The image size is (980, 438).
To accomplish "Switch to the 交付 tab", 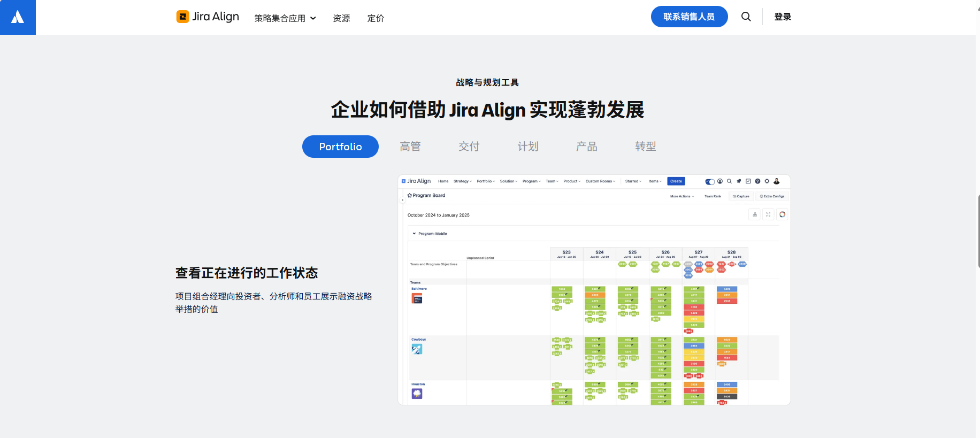I will 469,147.
